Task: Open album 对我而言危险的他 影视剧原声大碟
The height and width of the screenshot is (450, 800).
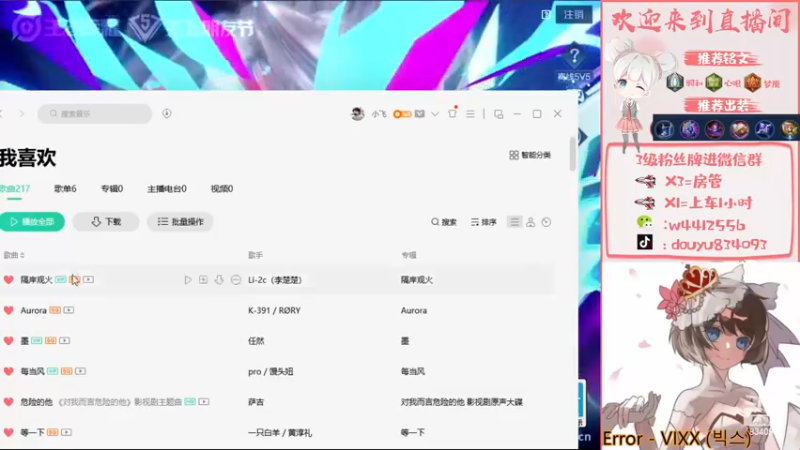Action: point(462,402)
